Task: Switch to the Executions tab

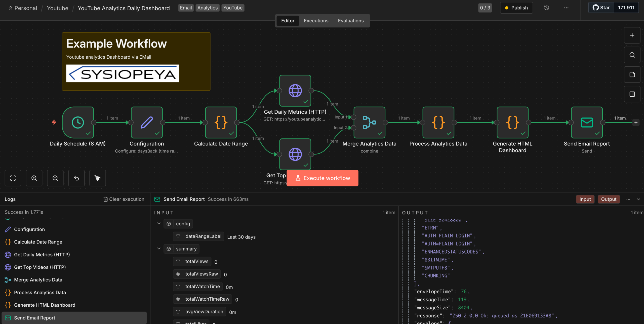Action: (x=316, y=21)
